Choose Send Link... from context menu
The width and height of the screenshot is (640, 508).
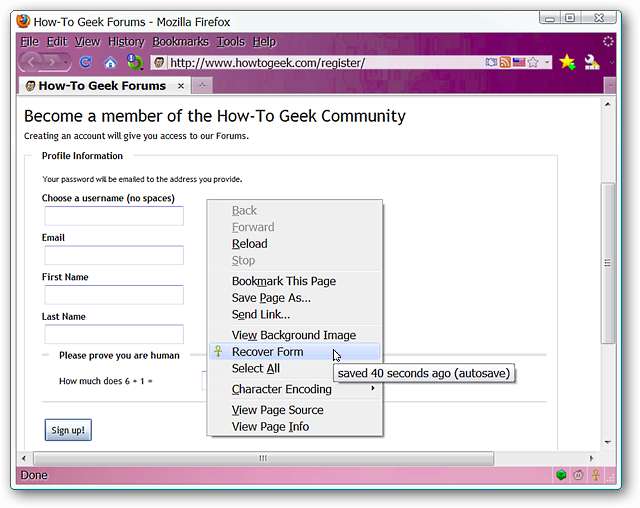click(x=295, y=315)
